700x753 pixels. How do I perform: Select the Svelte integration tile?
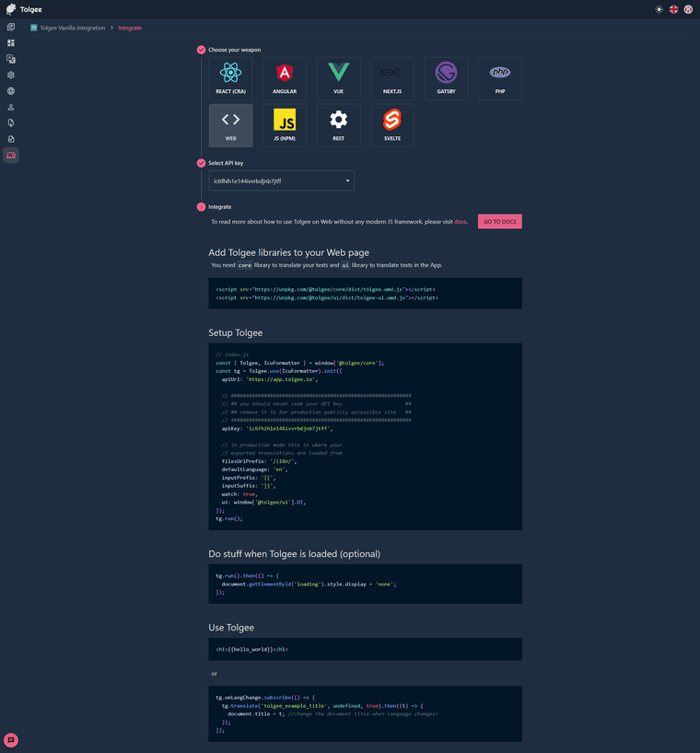point(392,125)
